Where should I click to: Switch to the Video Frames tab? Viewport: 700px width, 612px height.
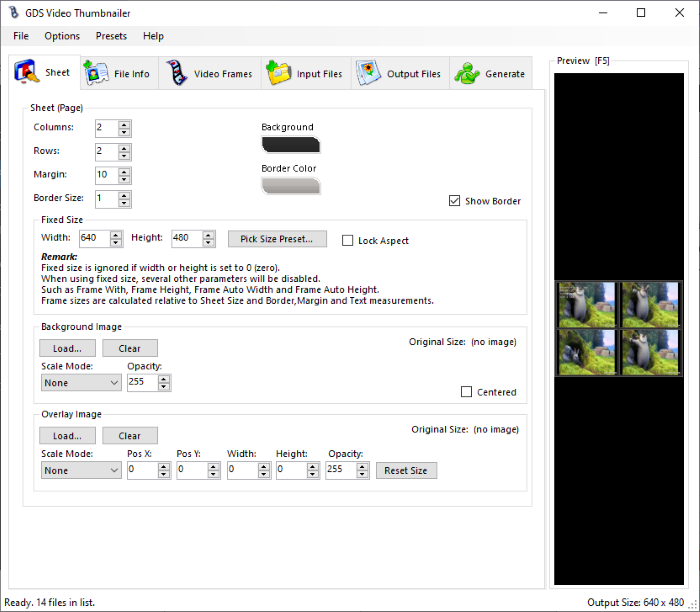pos(210,73)
